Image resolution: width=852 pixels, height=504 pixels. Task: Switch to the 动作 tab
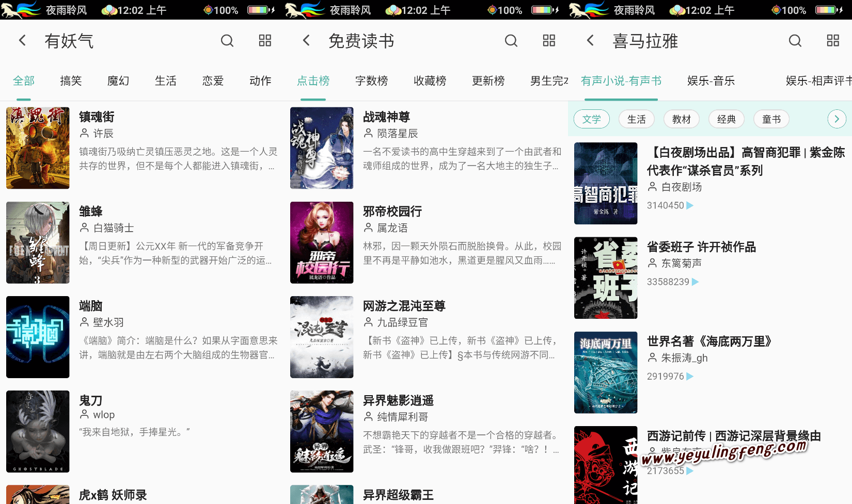click(260, 80)
